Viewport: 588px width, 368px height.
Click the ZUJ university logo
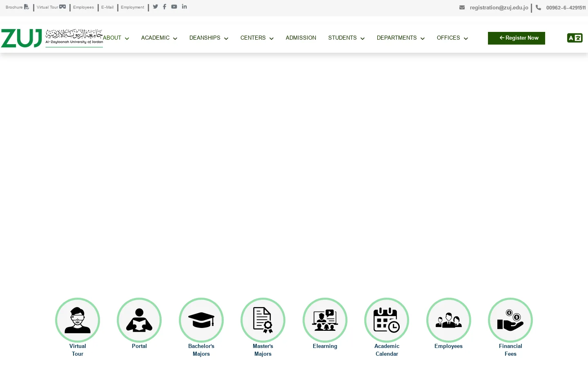click(x=52, y=38)
